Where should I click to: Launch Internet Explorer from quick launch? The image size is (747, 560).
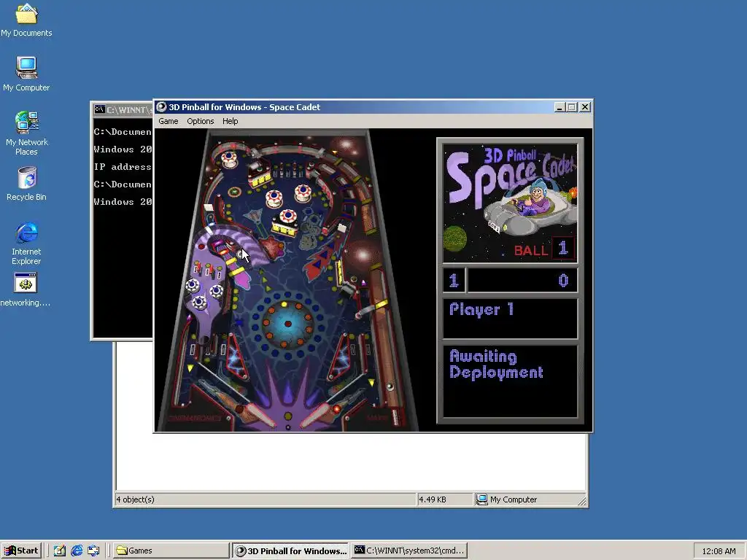[77, 551]
